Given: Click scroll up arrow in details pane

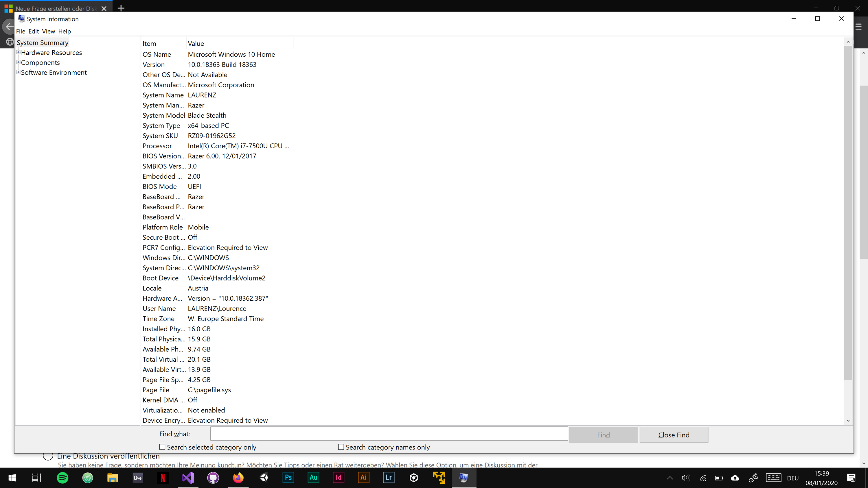Looking at the screenshot, I should point(848,42).
